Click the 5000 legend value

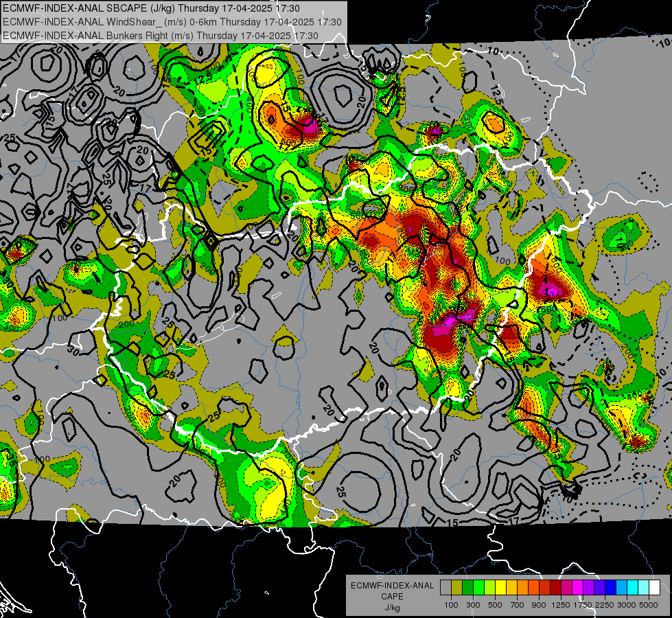(649, 605)
